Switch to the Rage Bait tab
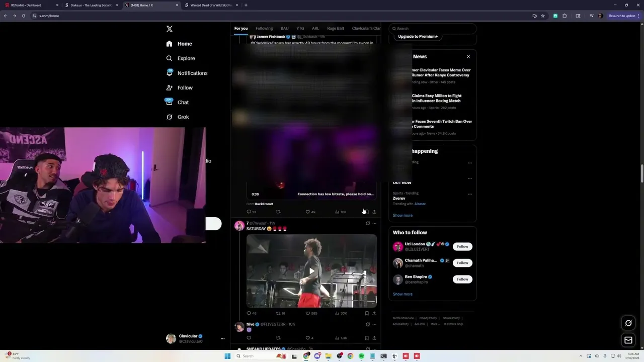The image size is (644, 362). click(x=336, y=29)
